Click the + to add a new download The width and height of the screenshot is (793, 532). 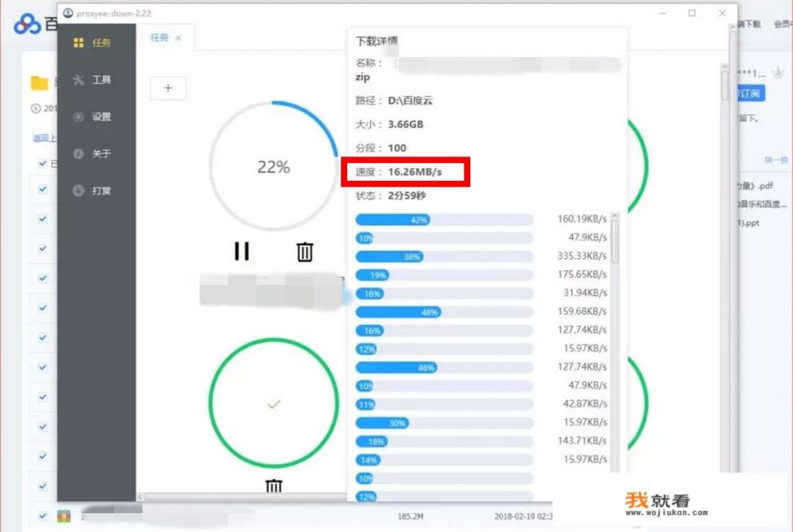pos(168,88)
